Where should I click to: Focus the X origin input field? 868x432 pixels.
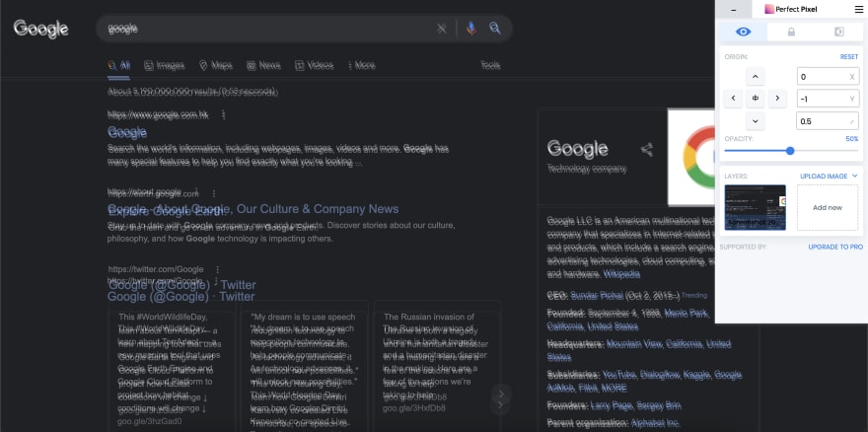828,76
